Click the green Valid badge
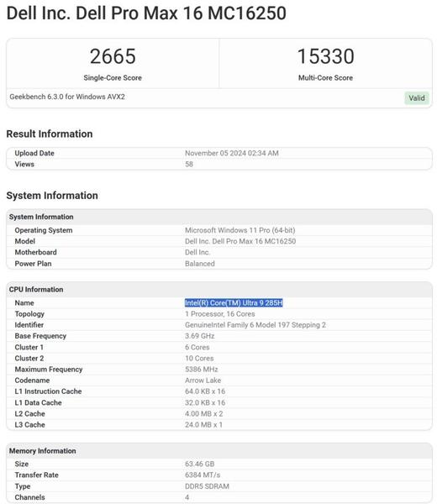The height and width of the screenshot is (504, 437). (x=417, y=98)
